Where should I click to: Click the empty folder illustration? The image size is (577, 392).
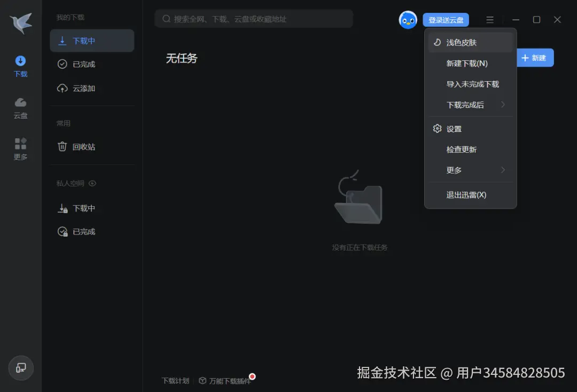(x=359, y=198)
